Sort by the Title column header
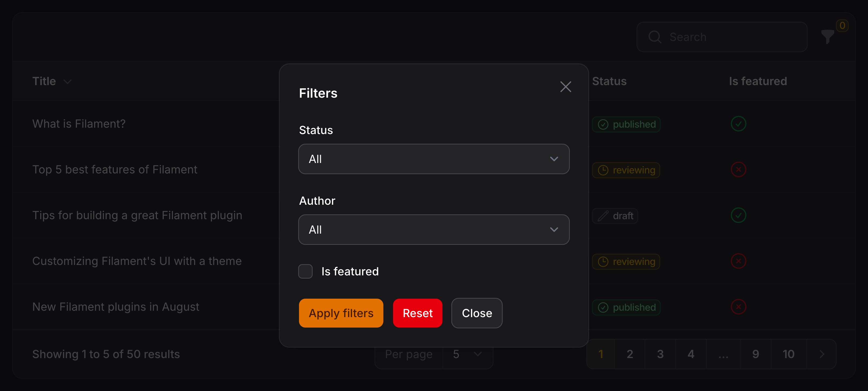The image size is (868, 391). [44, 81]
